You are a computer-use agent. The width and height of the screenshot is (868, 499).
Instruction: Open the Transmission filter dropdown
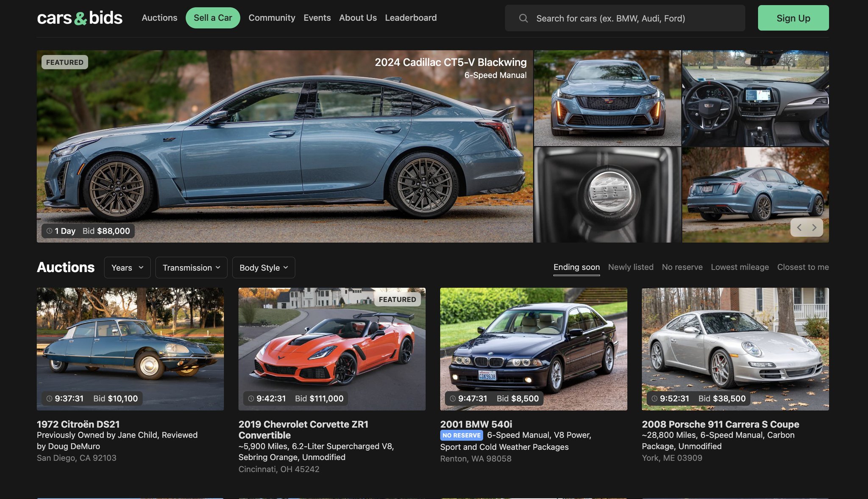191,268
